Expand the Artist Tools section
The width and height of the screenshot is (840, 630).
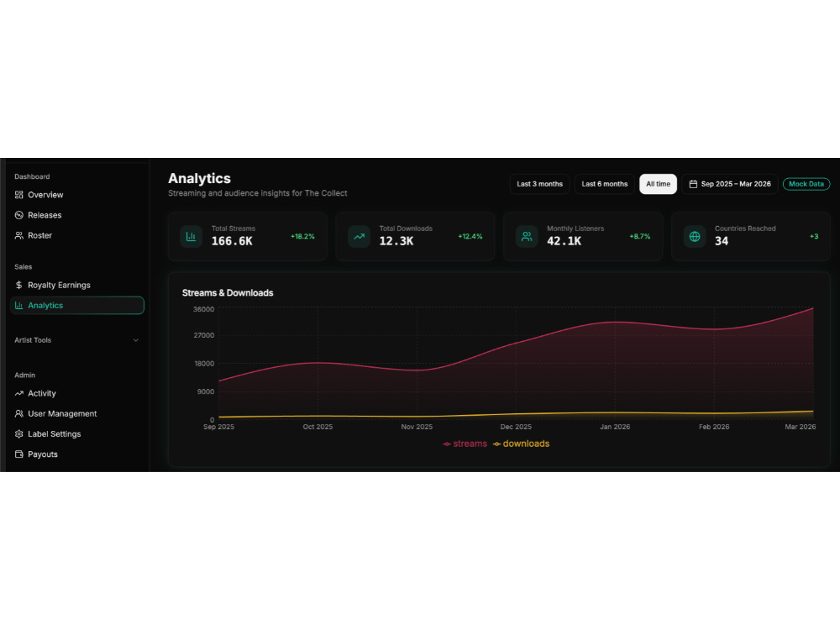click(76, 340)
